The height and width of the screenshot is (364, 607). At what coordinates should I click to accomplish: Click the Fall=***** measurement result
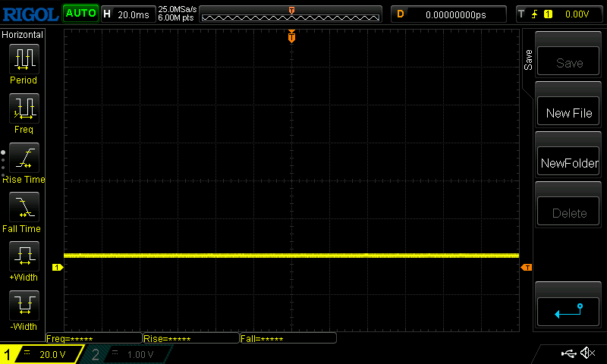(x=288, y=338)
